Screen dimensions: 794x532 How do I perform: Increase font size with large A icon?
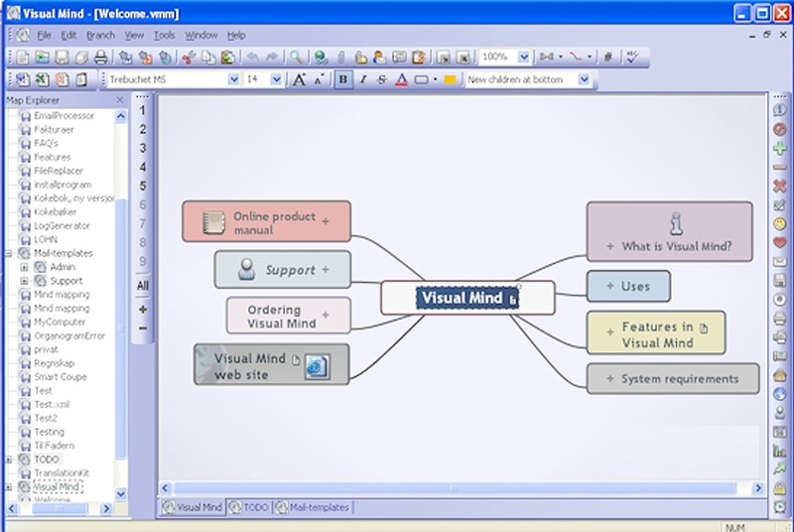click(x=300, y=79)
